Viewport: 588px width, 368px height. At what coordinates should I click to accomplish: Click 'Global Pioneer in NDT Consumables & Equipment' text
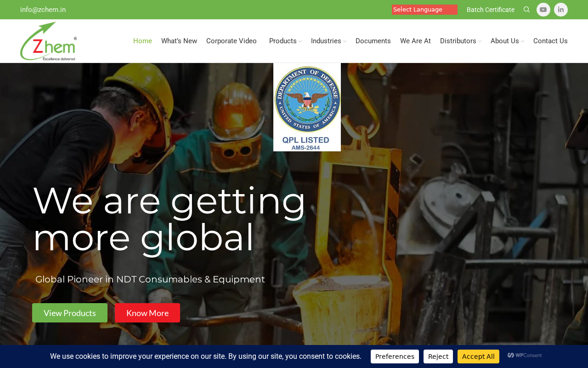(x=150, y=279)
